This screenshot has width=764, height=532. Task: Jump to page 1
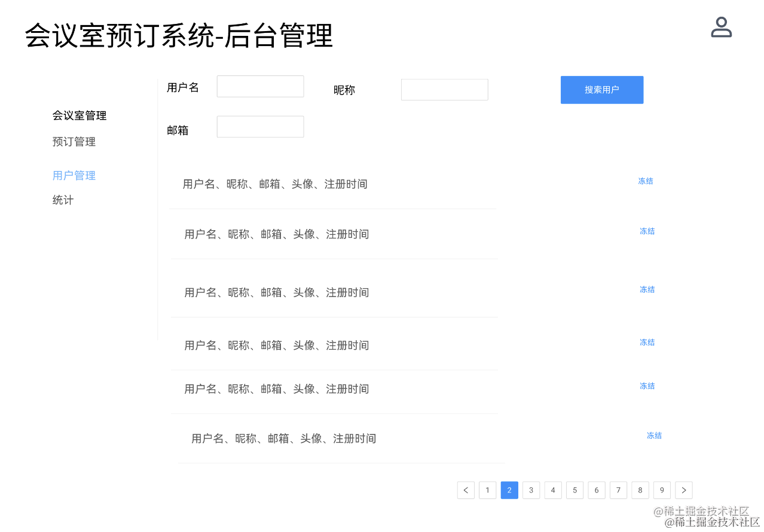[487, 490]
